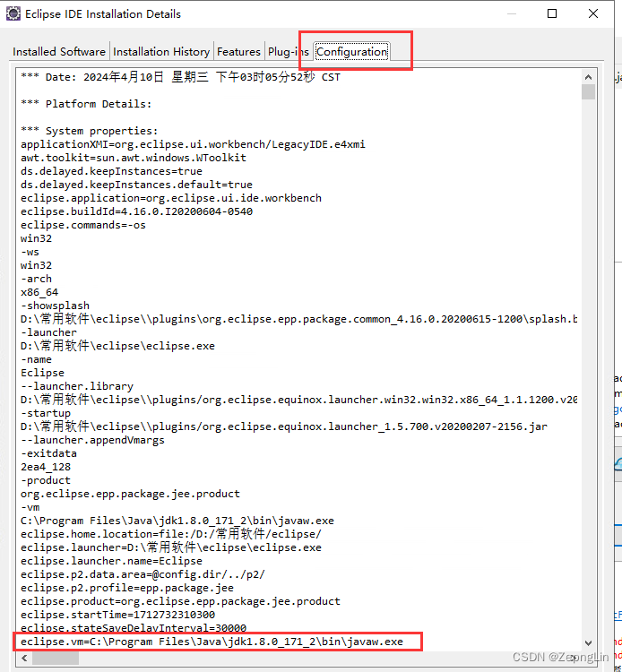
Task: Switch to the Installation History tab
Action: (x=161, y=52)
